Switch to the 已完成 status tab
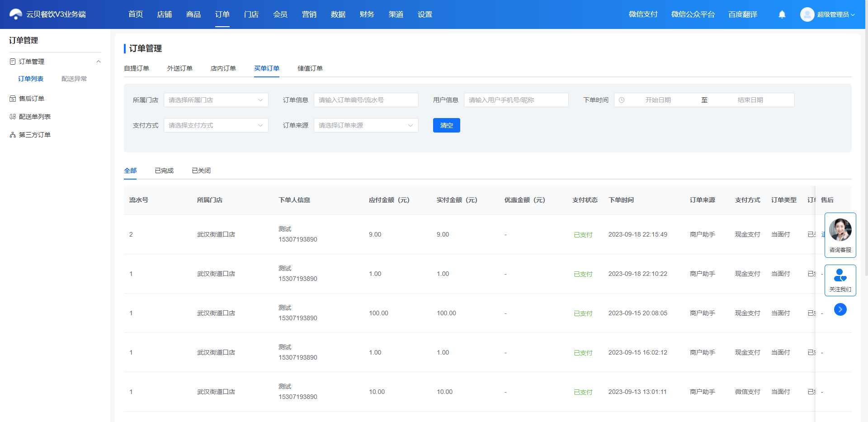The image size is (868, 422). [x=164, y=171]
